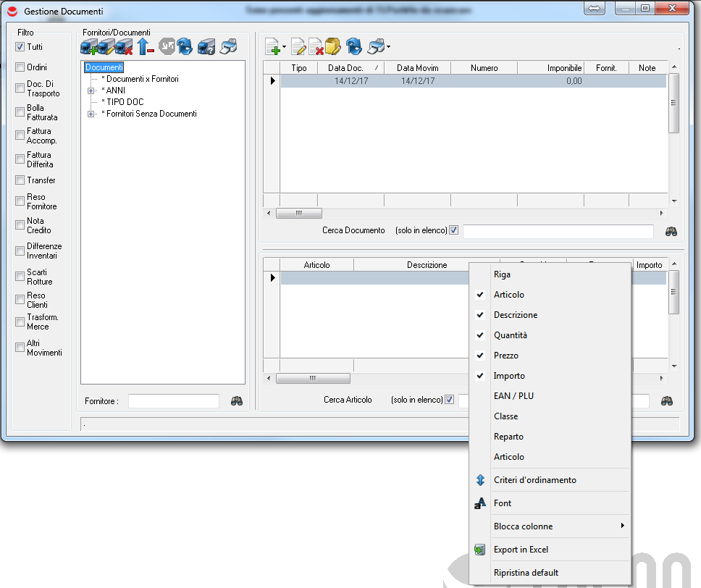Click binoculars icon next to Cerca Documento
This screenshot has height=588, width=701.
tap(672, 231)
